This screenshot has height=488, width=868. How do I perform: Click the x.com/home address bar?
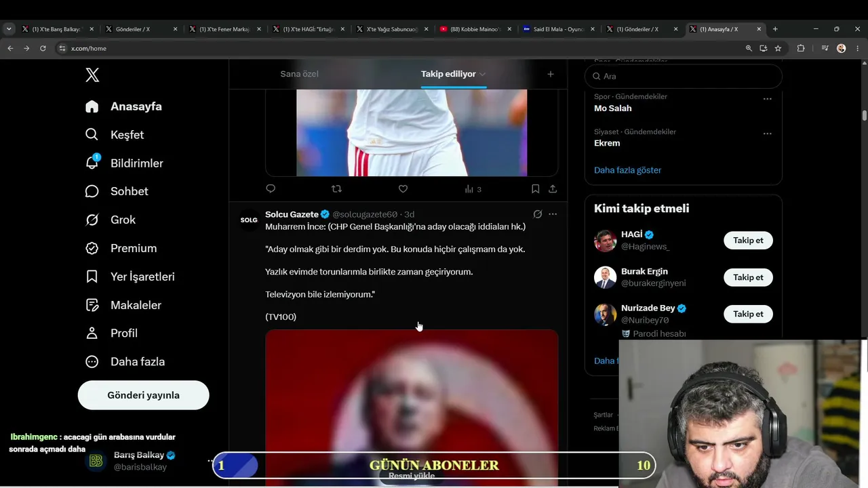[x=400, y=48]
